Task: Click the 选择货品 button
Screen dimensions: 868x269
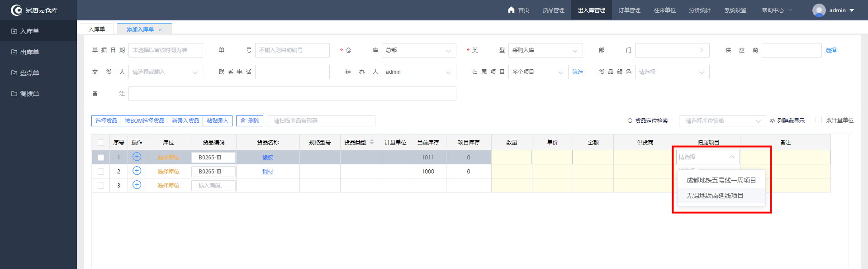Action: 106,121
